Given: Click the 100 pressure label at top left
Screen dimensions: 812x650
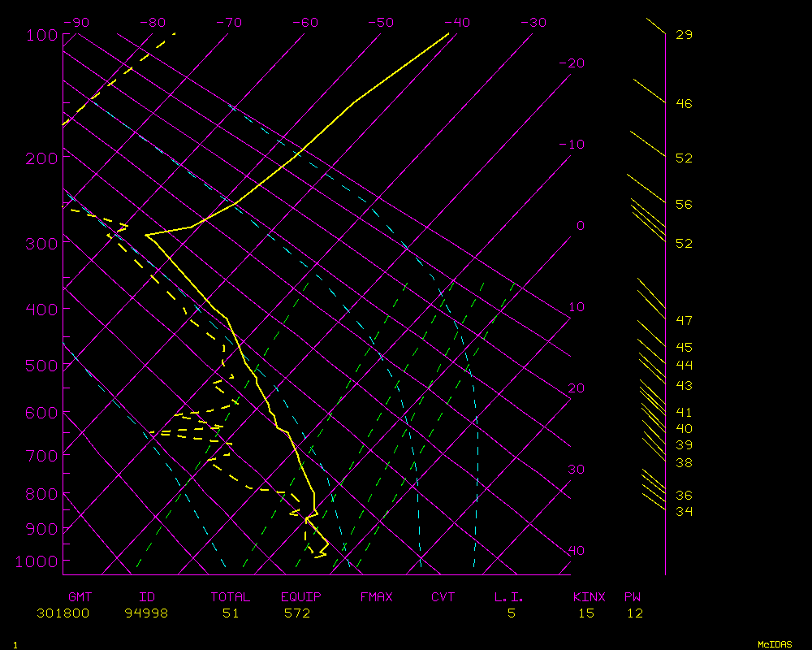Looking at the screenshot, I should coord(41,35).
